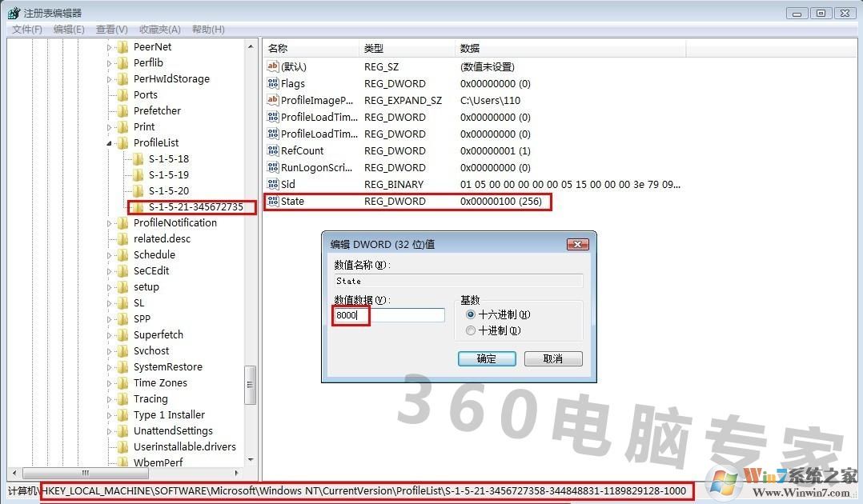Expand the Time Zones tree node
The image size is (863, 504).
(109, 383)
